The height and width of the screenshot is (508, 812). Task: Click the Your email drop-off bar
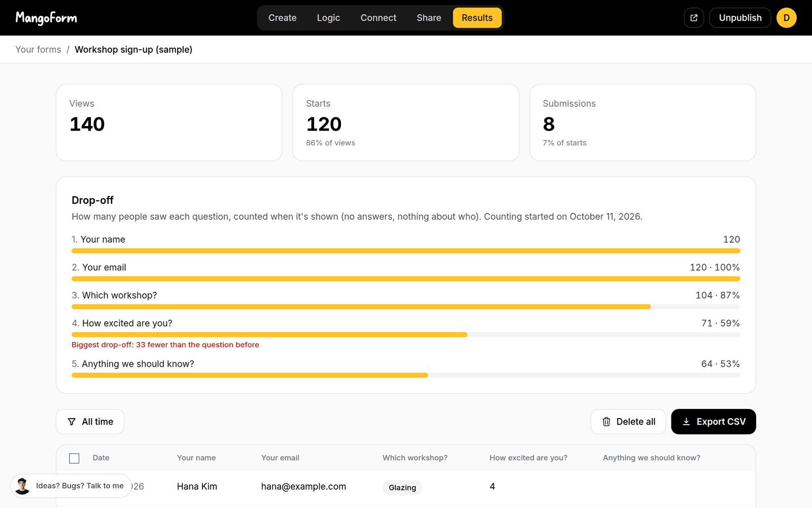[405, 279]
